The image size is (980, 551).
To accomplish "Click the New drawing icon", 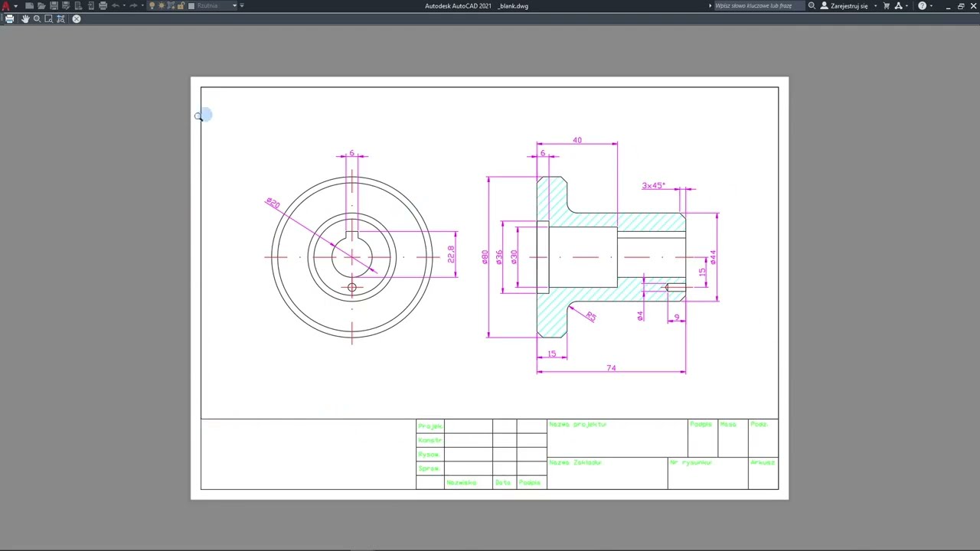I will (29, 5).
